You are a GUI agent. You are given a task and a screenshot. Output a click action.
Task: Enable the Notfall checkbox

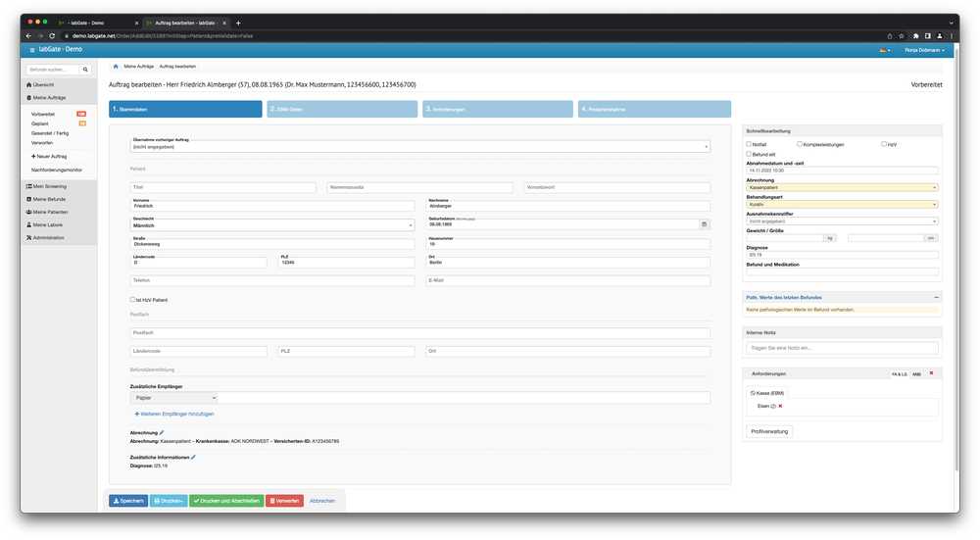coord(749,144)
